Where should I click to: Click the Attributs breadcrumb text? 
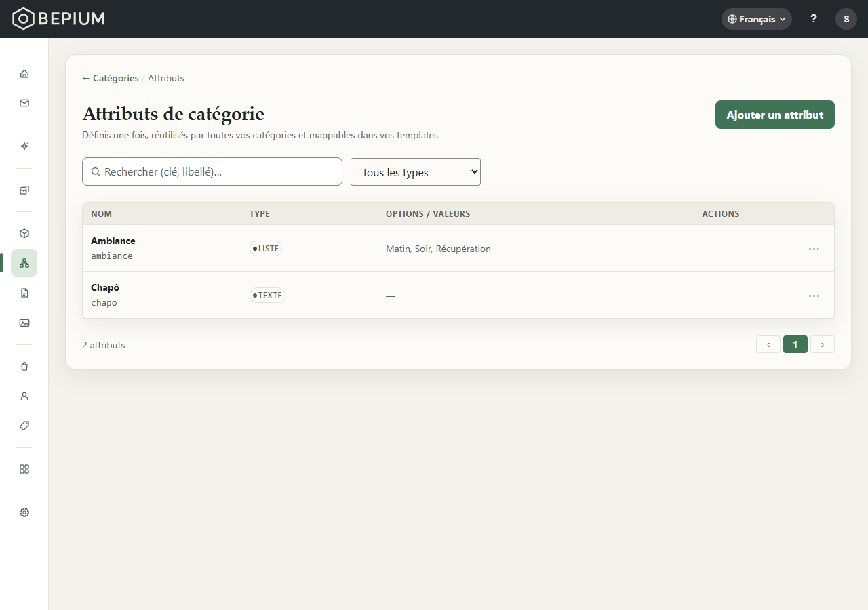[166, 78]
